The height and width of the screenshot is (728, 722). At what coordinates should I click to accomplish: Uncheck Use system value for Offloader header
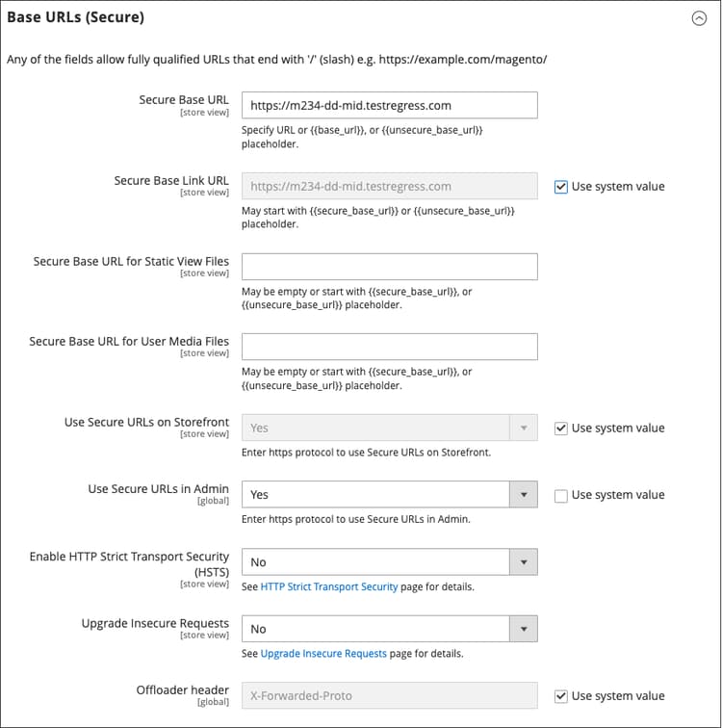pos(561,696)
